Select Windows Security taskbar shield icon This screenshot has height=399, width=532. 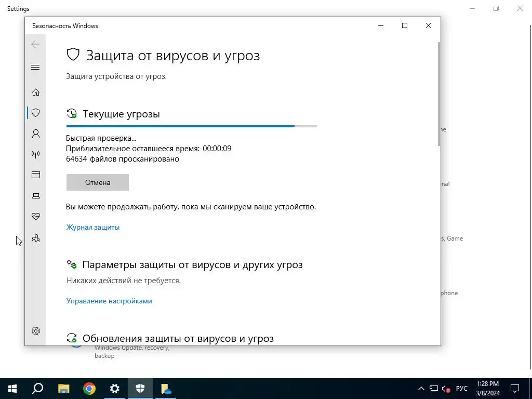140,389
